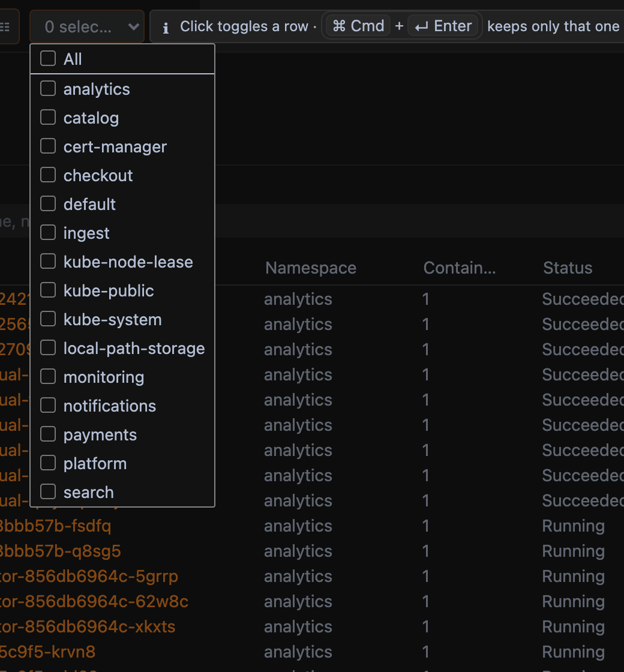Enable the kube-public checkbox
This screenshot has width=624, height=672.
point(48,290)
